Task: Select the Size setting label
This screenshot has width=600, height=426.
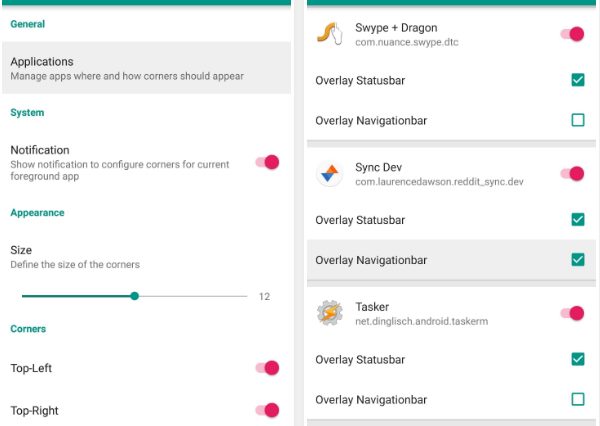Action: 21,250
